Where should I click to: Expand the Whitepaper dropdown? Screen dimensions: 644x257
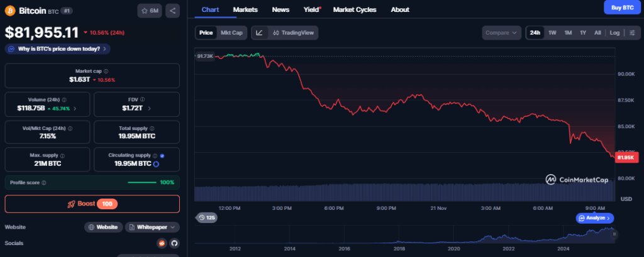click(x=152, y=227)
